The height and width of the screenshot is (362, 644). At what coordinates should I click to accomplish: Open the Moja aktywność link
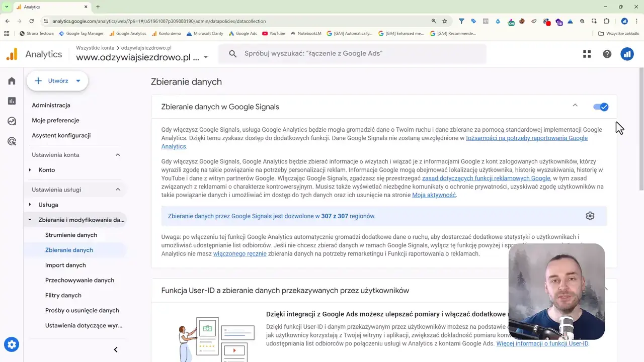[434, 195]
